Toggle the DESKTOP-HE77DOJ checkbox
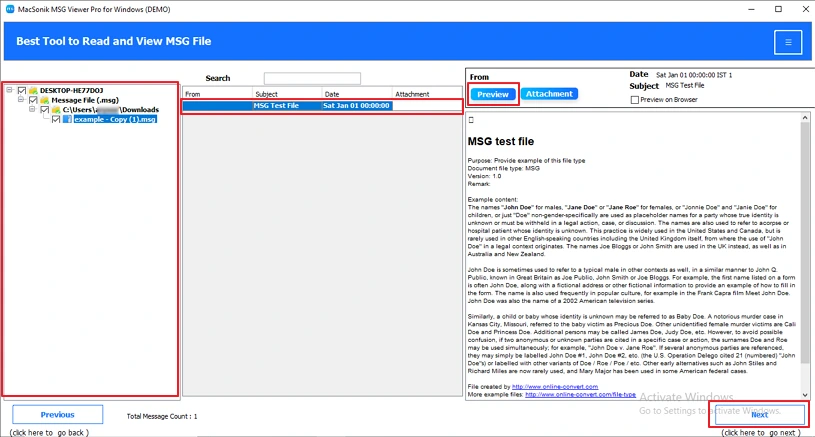 click(x=22, y=90)
